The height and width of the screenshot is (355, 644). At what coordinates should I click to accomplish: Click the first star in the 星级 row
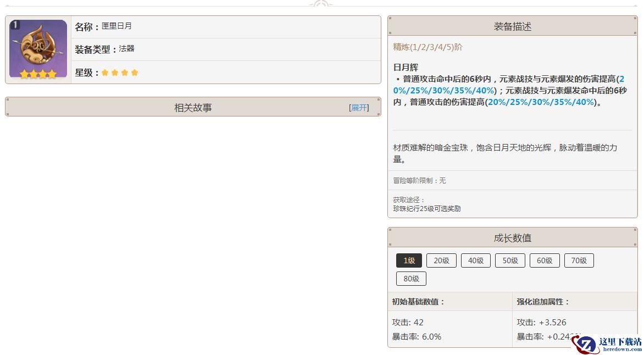pyautogui.click(x=105, y=73)
